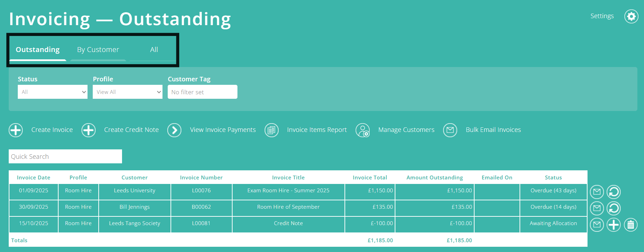This screenshot has height=252, width=644.
Task: Click Room Hire of September title
Action: pyautogui.click(x=288, y=207)
